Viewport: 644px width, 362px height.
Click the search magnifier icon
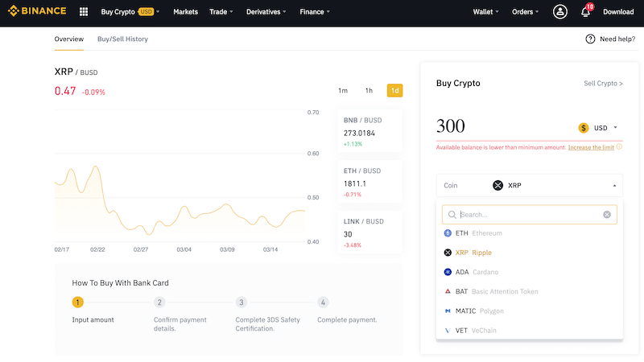452,215
